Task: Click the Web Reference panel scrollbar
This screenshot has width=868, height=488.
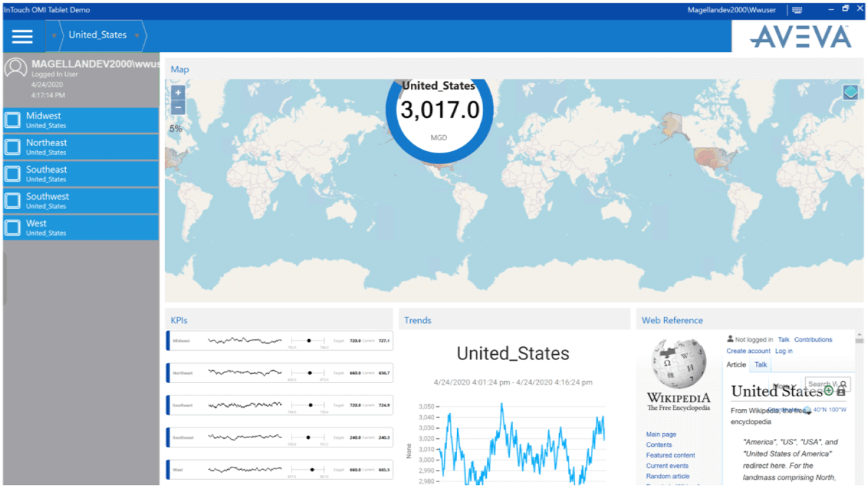Action: point(859,405)
